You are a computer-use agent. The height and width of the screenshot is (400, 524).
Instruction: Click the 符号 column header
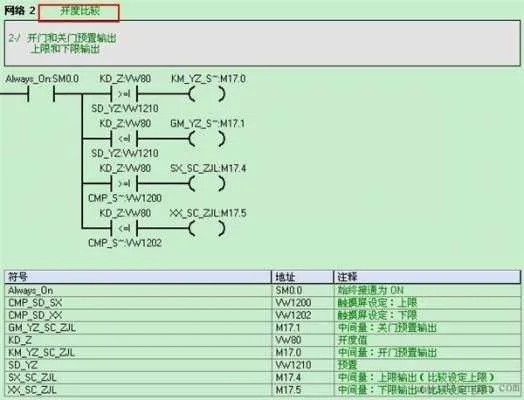[138, 277]
